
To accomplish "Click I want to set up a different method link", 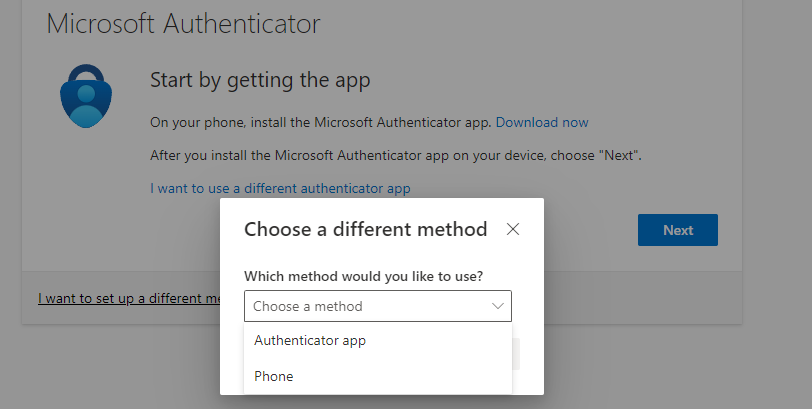I will point(129,298).
